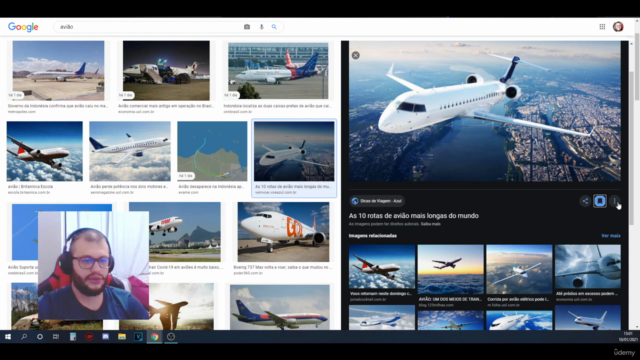Open Cortana circle on taskbar
The width and height of the screenshot is (640, 360).
pyautogui.click(x=40, y=337)
